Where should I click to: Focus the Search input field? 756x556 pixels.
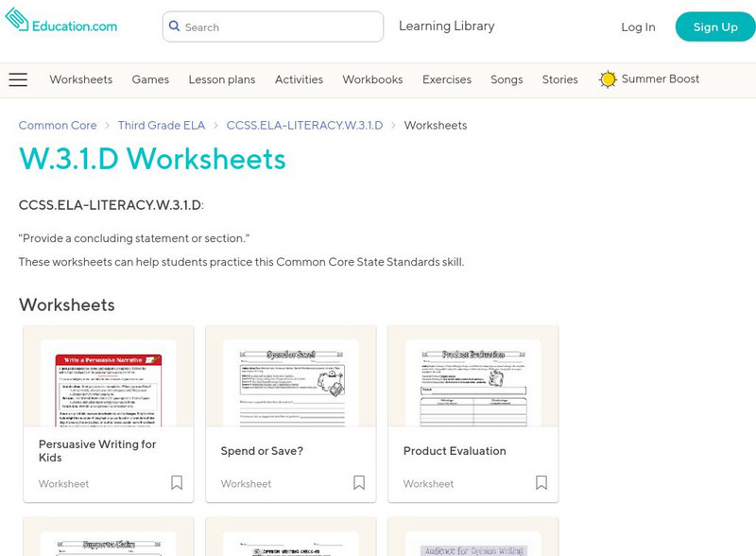(279, 27)
